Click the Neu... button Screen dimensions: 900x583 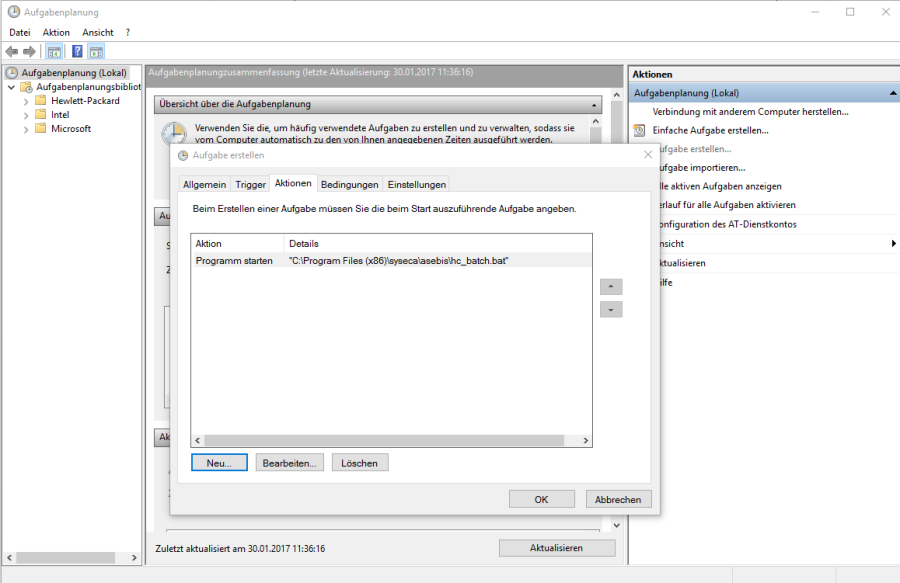(x=219, y=463)
